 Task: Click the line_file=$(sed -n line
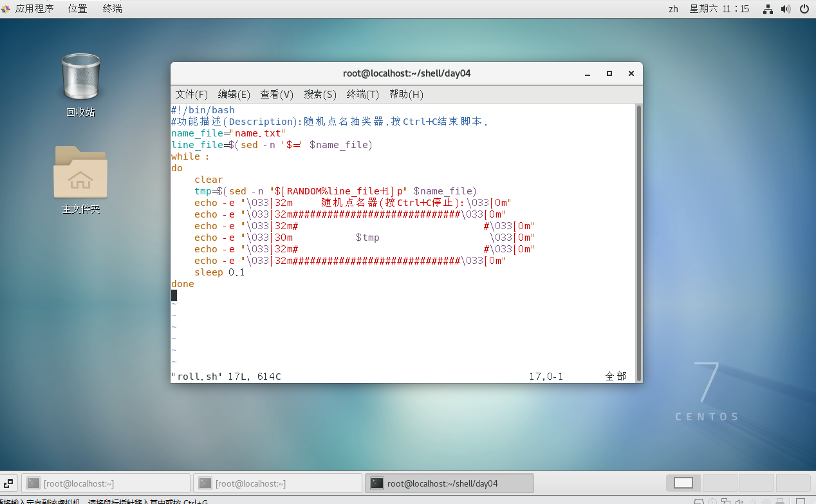(x=272, y=145)
